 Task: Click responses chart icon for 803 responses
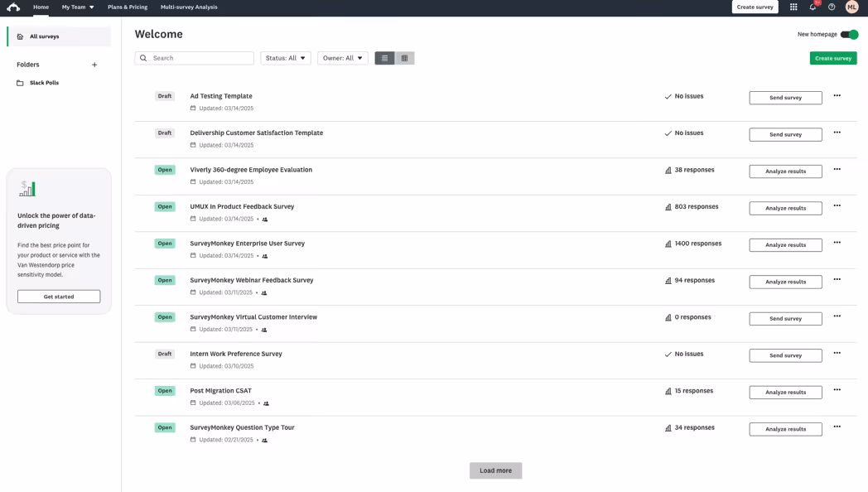coord(668,207)
